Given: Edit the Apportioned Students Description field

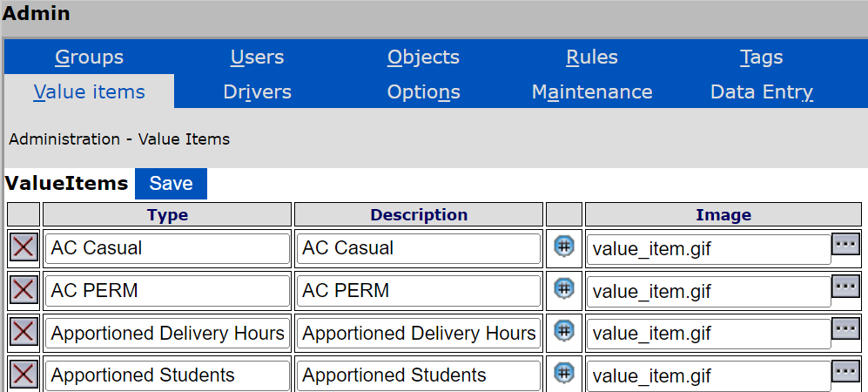Looking at the screenshot, I should [418, 375].
